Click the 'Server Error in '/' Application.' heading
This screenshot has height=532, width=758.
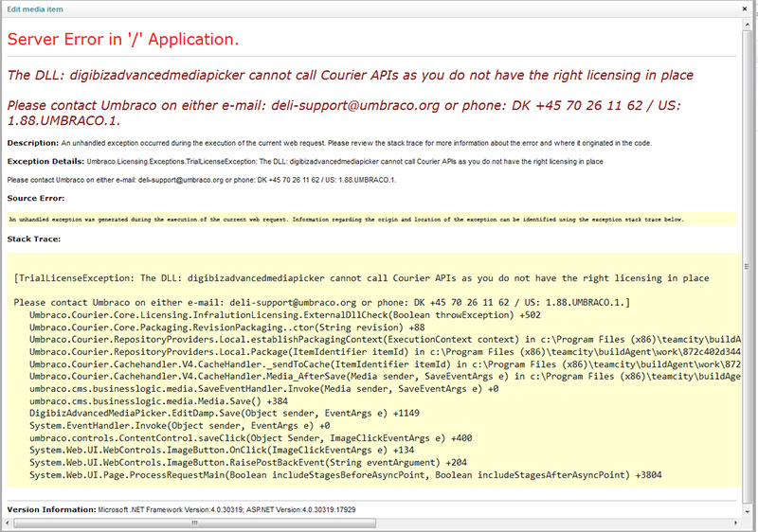click(123, 39)
